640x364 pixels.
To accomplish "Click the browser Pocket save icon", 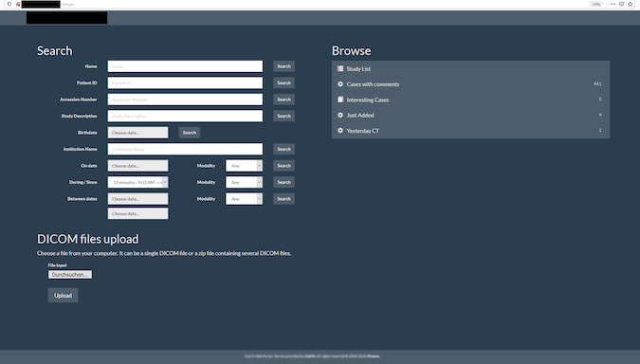I will (622, 4).
